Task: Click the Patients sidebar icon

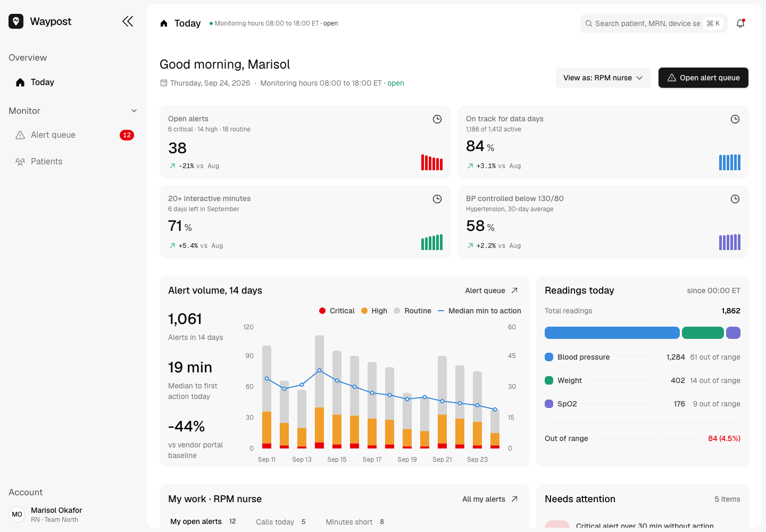Action: [x=20, y=162]
